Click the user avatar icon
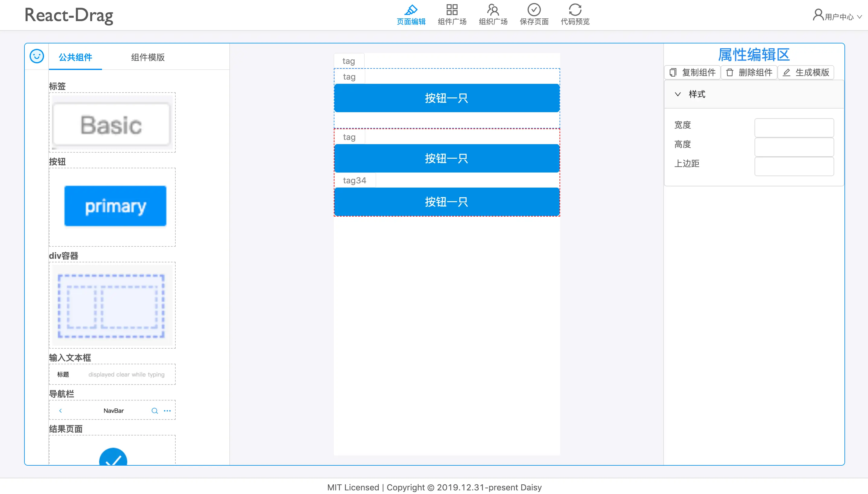This screenshot has width=868, height=494. (818, 15)
